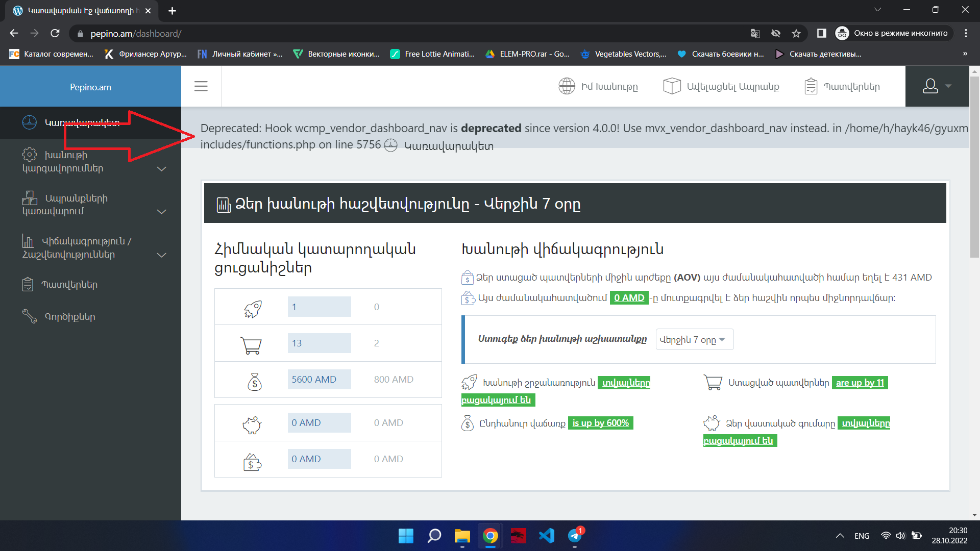The height and width of the screenshot is (551, 980).
Task: Click the hamburger menu icon
Action: 201,86
